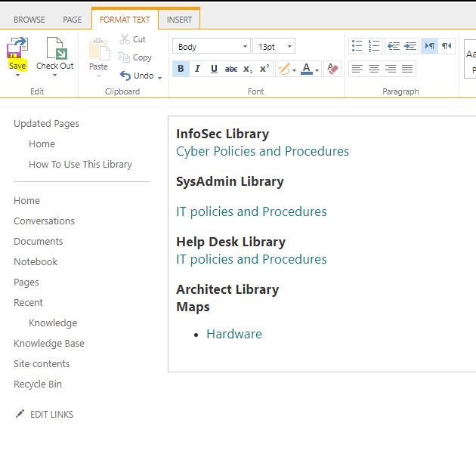Open the main Home navigation link
This screenshot has width=476, height=460.
click(26, 201)
